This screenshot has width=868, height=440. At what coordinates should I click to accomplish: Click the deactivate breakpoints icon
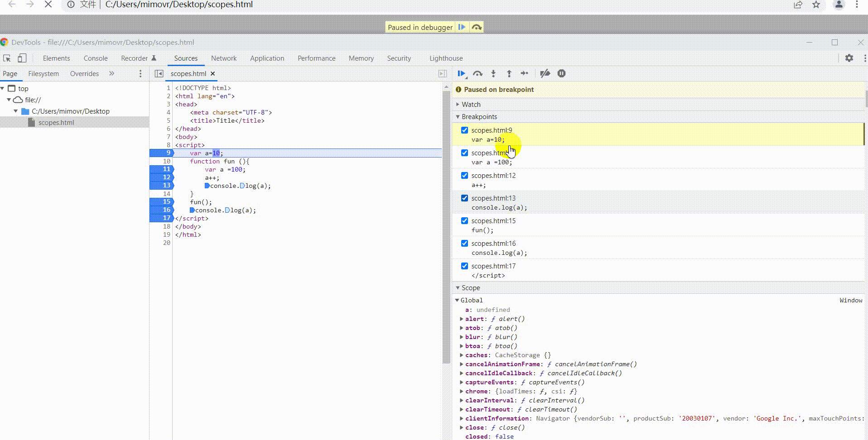tap(545, 73)
